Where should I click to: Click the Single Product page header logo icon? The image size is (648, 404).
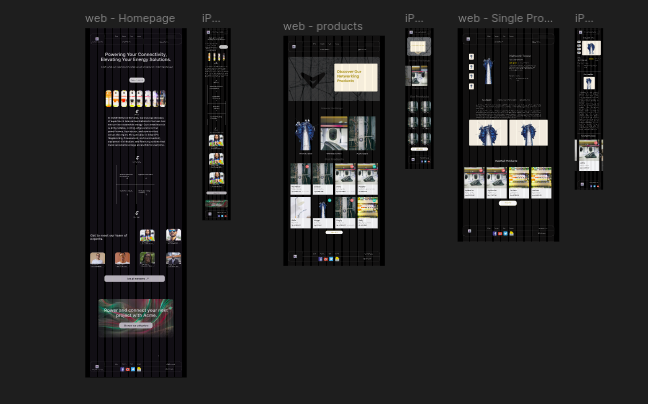(468, 39)
